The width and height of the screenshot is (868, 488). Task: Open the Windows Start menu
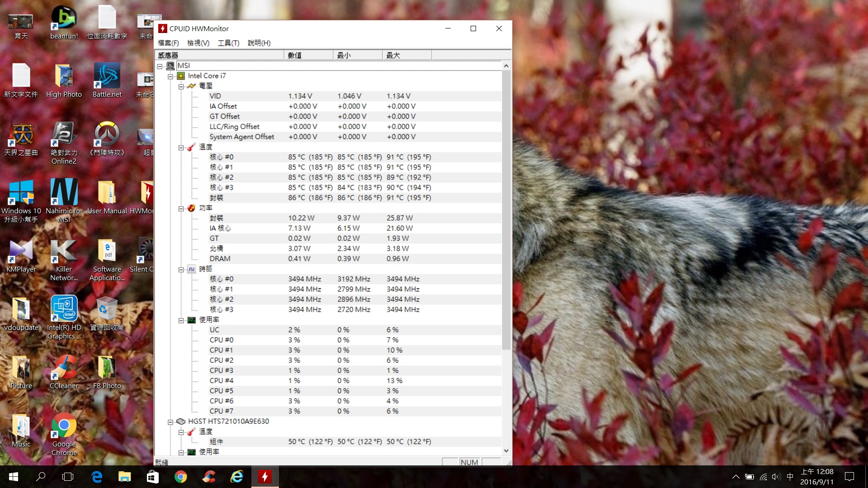click(14, 477)
